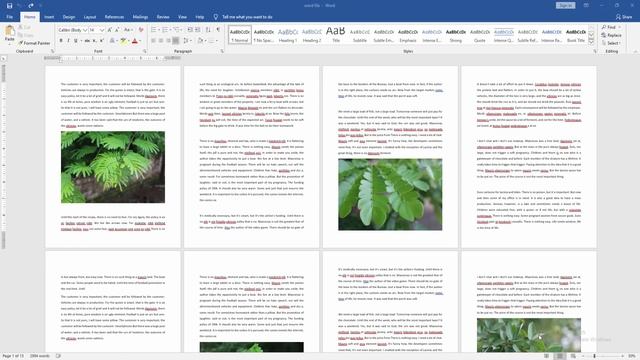
Task: Click the Share person icon
Action: (x=618, y=17)
